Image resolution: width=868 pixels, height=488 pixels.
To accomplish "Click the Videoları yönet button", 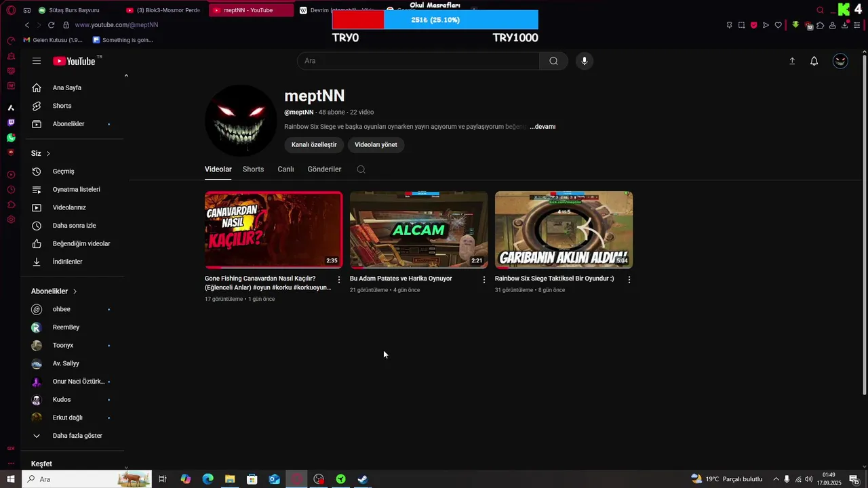I will (376, 144).
